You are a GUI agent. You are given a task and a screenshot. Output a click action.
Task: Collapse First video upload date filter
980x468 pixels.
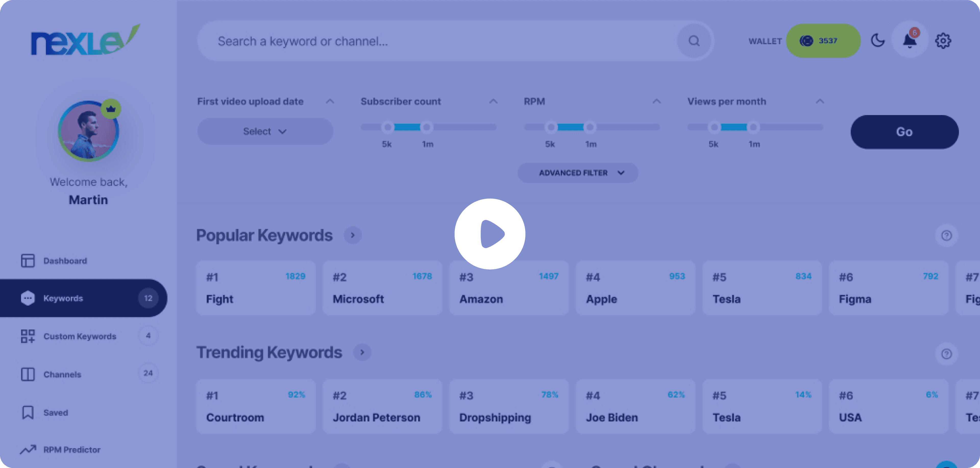pos(330,101)
